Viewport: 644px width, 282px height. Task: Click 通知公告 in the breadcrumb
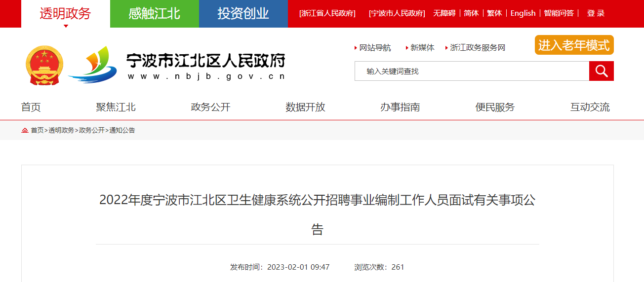point(122,130)
